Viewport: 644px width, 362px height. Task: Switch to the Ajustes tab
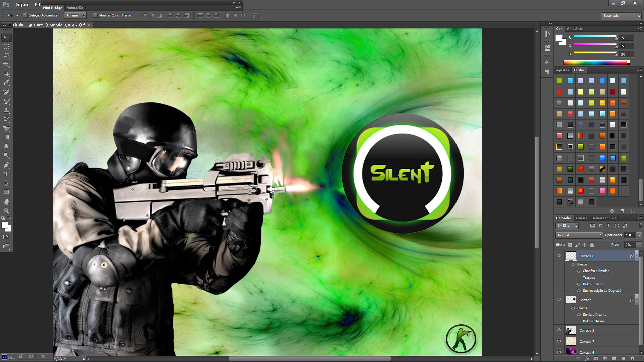562,70
